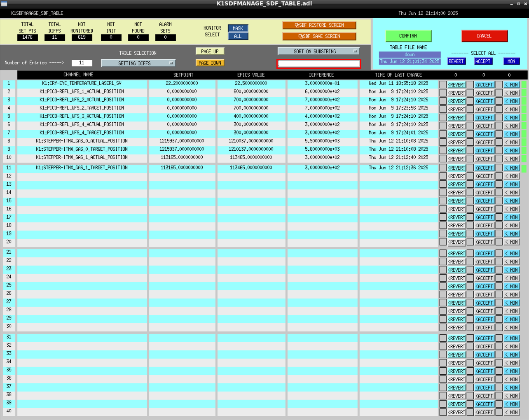Go to previous page with PAGE UP
Viewport: 529px width, 420px height.
210,51
